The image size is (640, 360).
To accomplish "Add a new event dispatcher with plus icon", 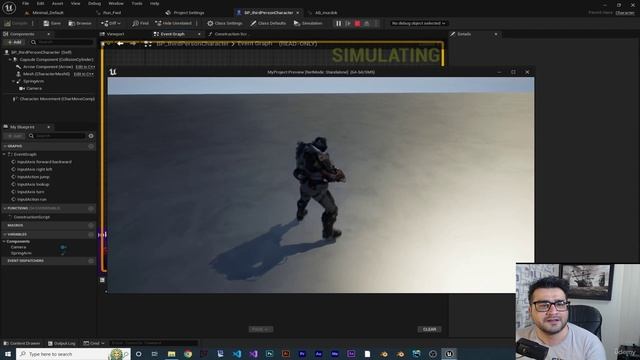I will coord(91,260).
